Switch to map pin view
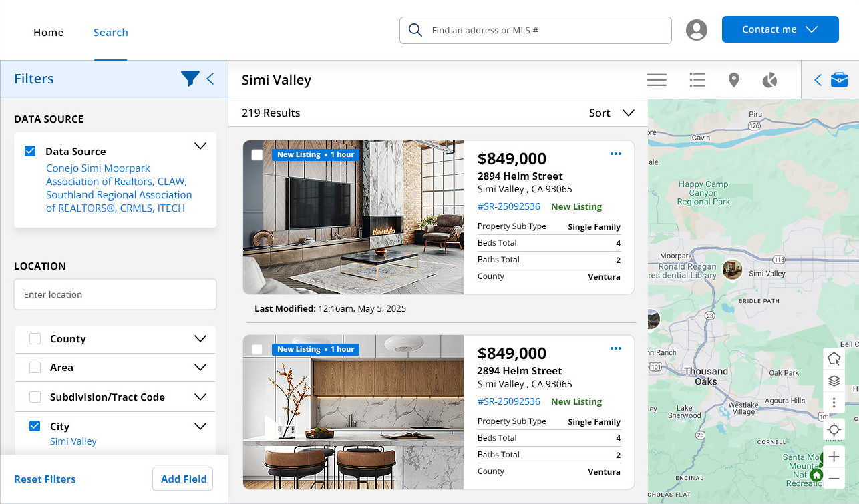This screenshot has height=504, width=859. (733, 80)
